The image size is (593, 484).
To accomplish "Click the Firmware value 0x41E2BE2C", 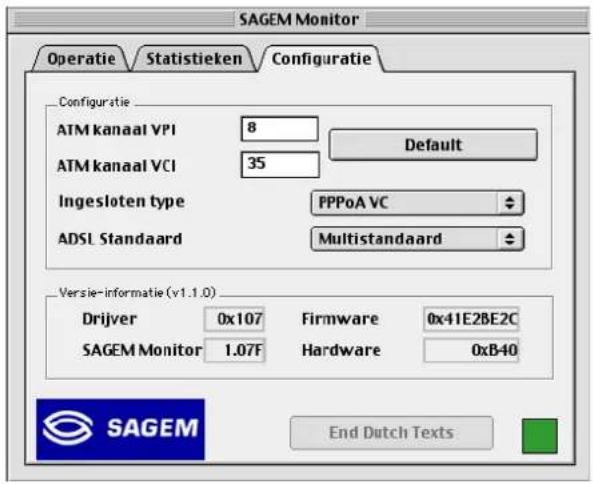I will (x=471, y=319).
